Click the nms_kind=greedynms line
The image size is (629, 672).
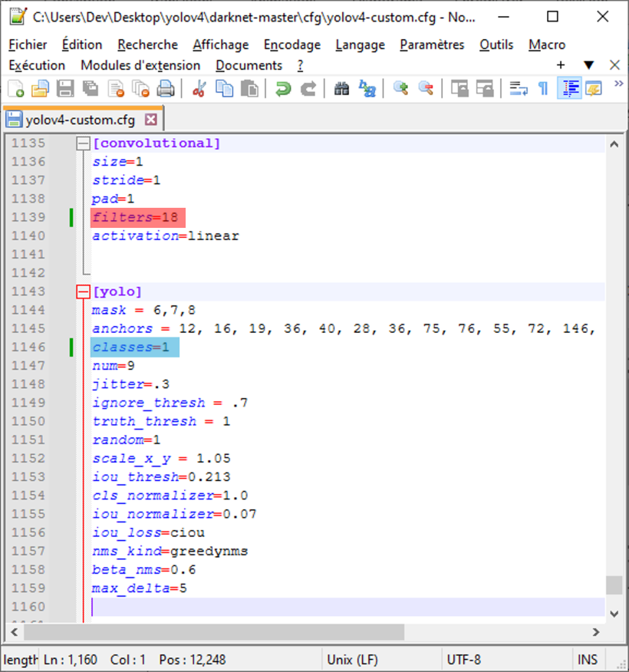click(x=170, y=551)
